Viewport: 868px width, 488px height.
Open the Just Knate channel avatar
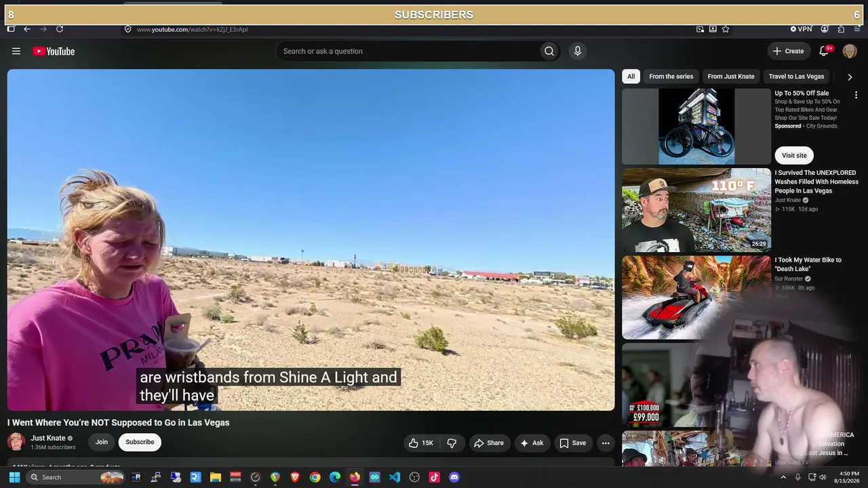tap(16, 442)
